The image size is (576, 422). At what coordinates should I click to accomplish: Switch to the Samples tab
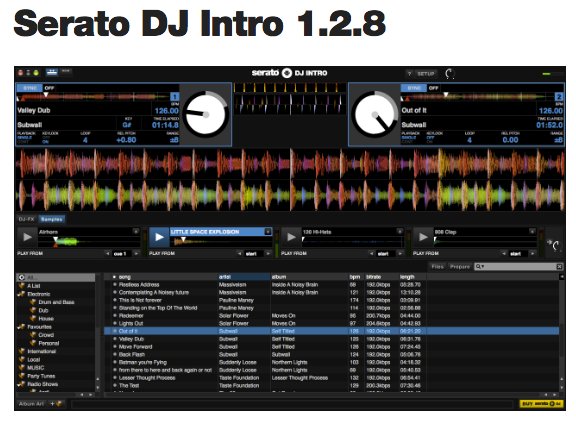coord(51,219)
